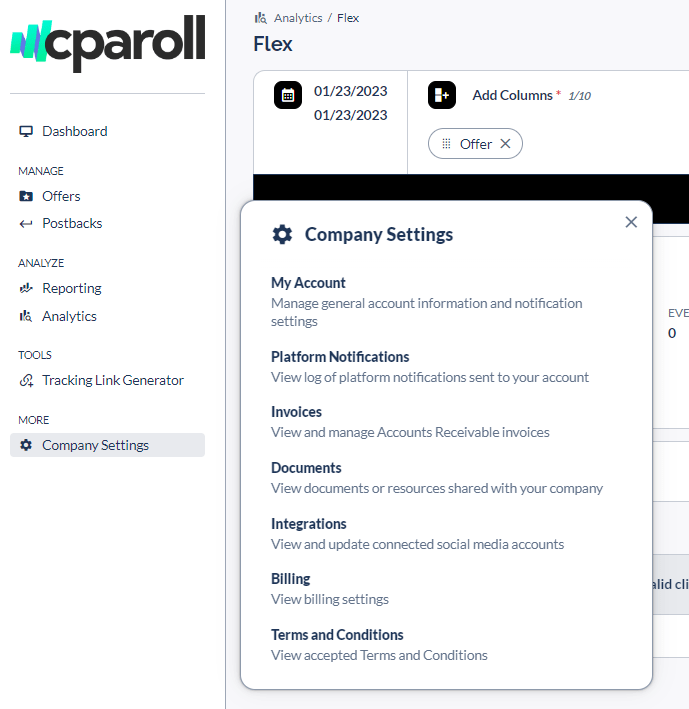Open Billing settings
Screen dimensions: 689x709
tap(291, 579)
